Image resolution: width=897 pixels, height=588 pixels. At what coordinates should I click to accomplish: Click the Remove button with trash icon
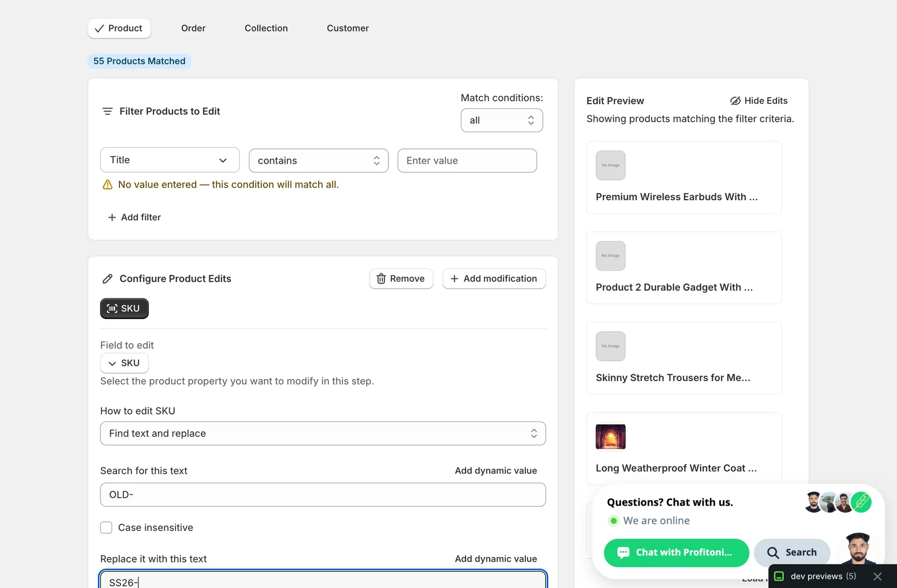(x=401, y=279)
